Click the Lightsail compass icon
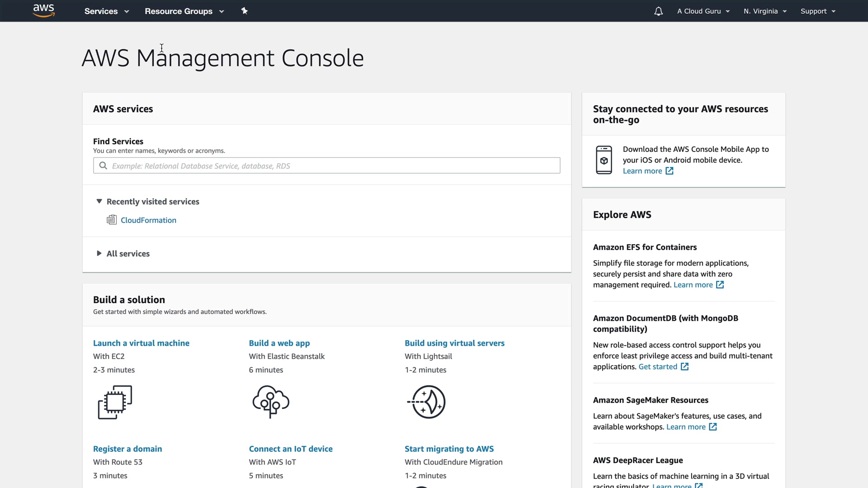Screen dimensions: 868x488 (427, 402)
